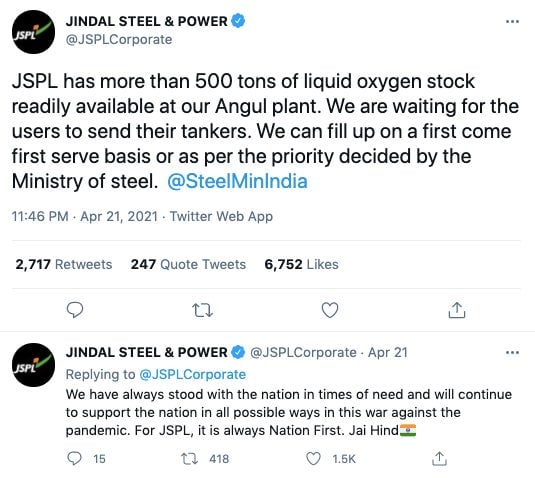
Task: Open the Replying to @JSPLCorporate link
Action: [192, 375]
